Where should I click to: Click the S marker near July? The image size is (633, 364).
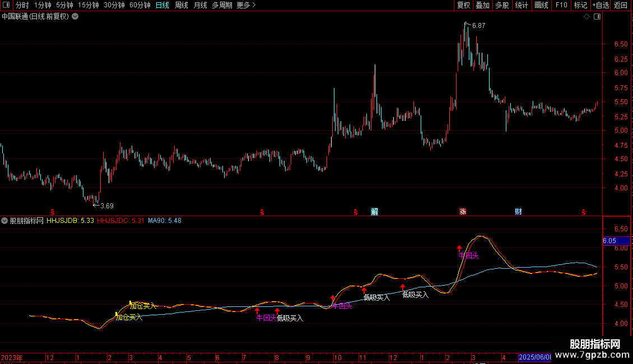[x=262, y=212]
